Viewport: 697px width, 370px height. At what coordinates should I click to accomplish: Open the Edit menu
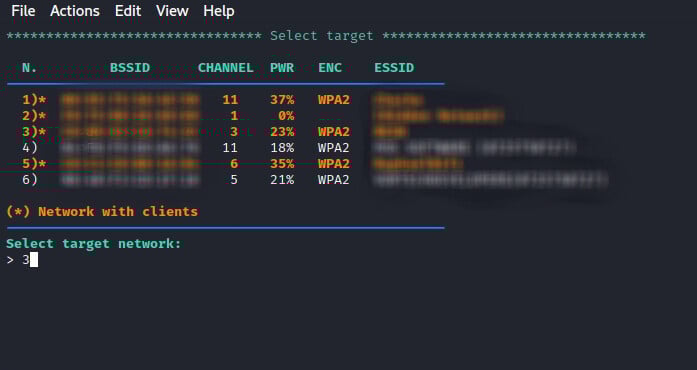click(128, 11)
